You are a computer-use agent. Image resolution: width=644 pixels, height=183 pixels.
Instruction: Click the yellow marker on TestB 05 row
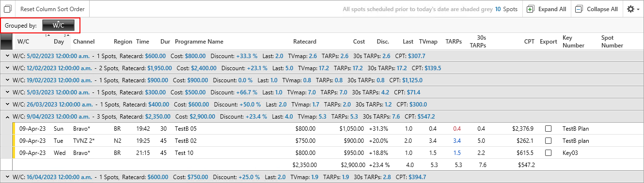(14, 128)
